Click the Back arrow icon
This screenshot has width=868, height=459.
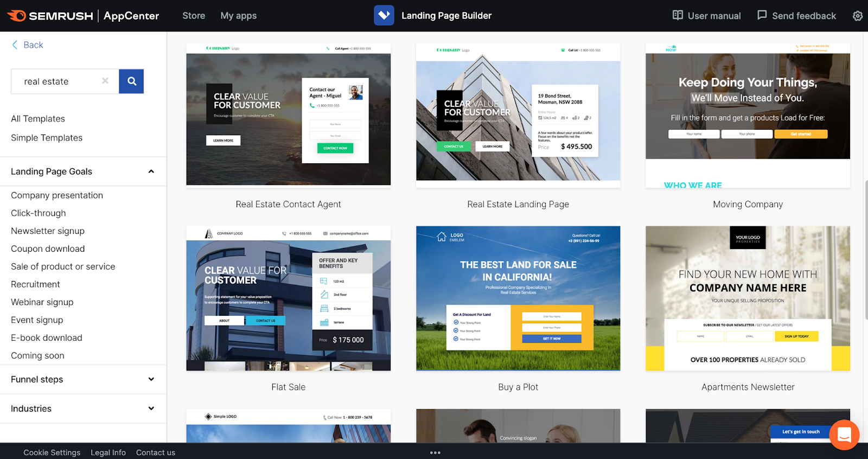click(x=15, y=45)
